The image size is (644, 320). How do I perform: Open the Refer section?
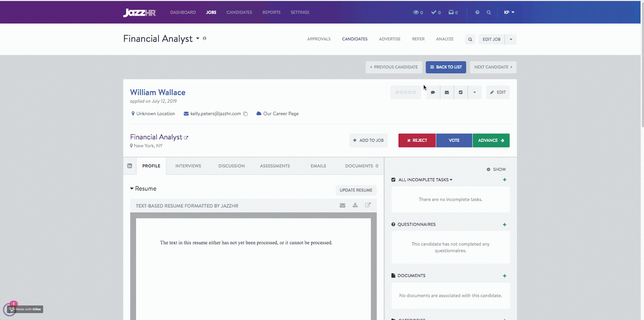418,39
